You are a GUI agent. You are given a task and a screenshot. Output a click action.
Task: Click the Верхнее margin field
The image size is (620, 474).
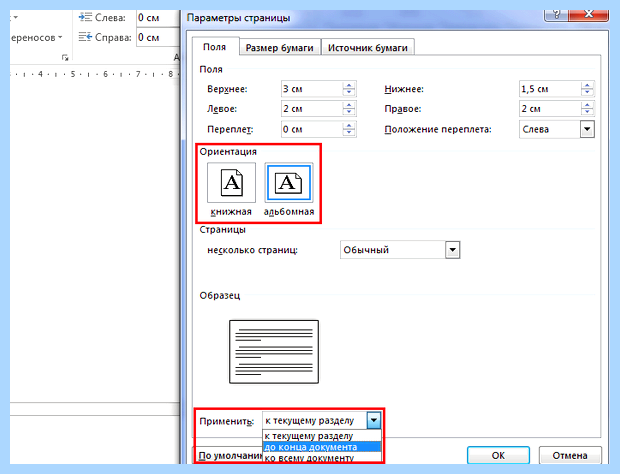click(312, 89)
